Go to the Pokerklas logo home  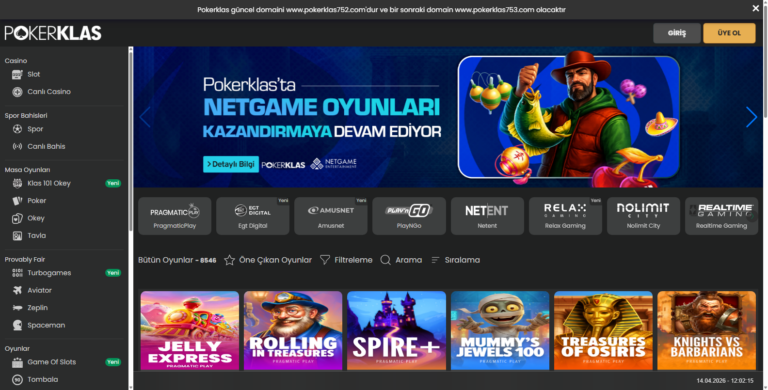pyautogui.click(x=53, y=33)
